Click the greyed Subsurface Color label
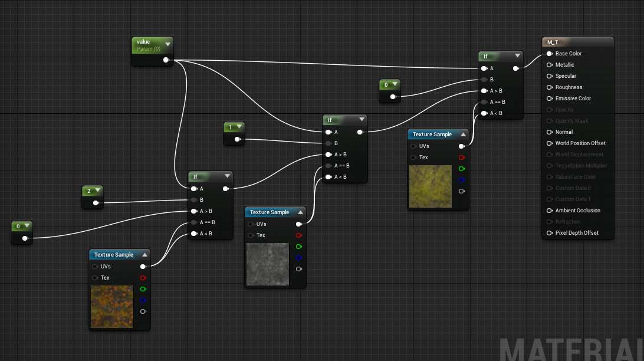The height and width of the screenshot is (361, 644). pyautogui.click(x=576, y=177)
